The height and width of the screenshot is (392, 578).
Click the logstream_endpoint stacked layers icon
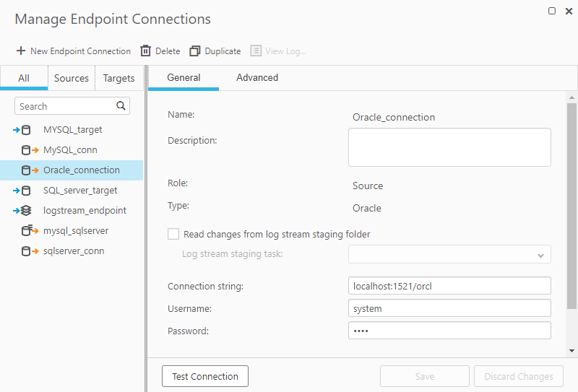[x=22, y=211]
